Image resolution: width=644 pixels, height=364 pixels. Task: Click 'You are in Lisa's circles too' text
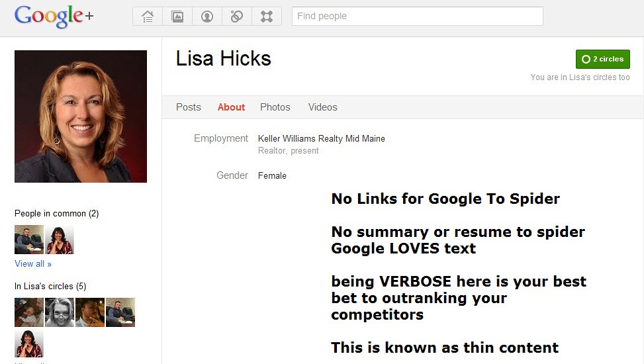pos(580,77)
